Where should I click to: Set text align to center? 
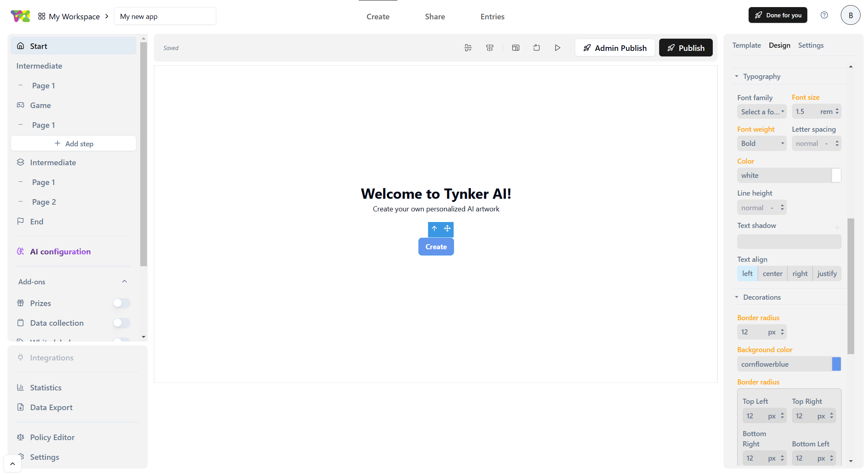[x=772, y=274]
